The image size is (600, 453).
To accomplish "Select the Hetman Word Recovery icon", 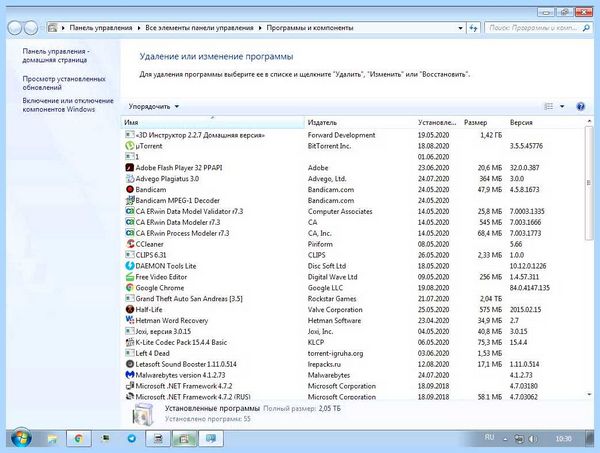I will [x=130, y=320].
